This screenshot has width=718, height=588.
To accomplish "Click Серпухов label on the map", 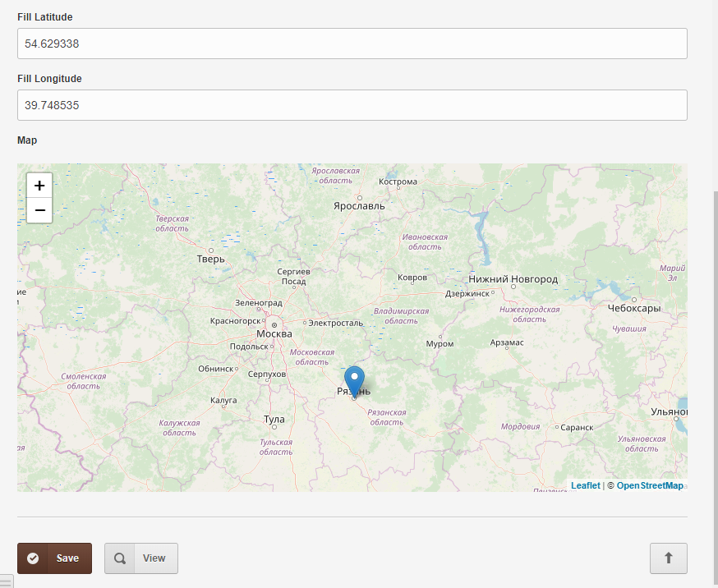I will pos(266,374).
